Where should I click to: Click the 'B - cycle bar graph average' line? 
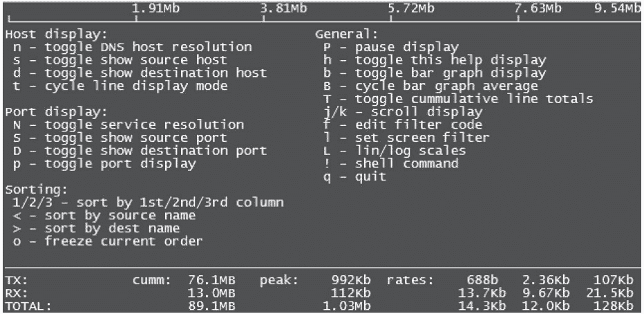[430, 86]
